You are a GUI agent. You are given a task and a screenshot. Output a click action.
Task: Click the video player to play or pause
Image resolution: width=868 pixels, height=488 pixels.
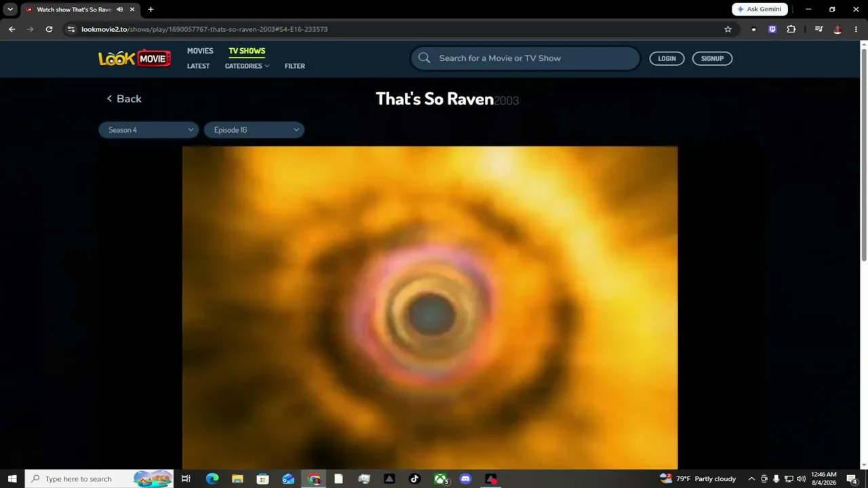(x=430, y=308)
